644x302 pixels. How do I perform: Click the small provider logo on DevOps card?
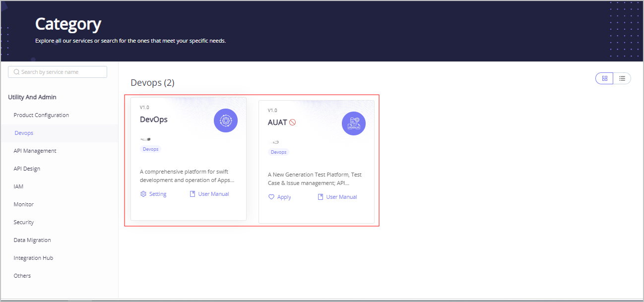[145, 139]
